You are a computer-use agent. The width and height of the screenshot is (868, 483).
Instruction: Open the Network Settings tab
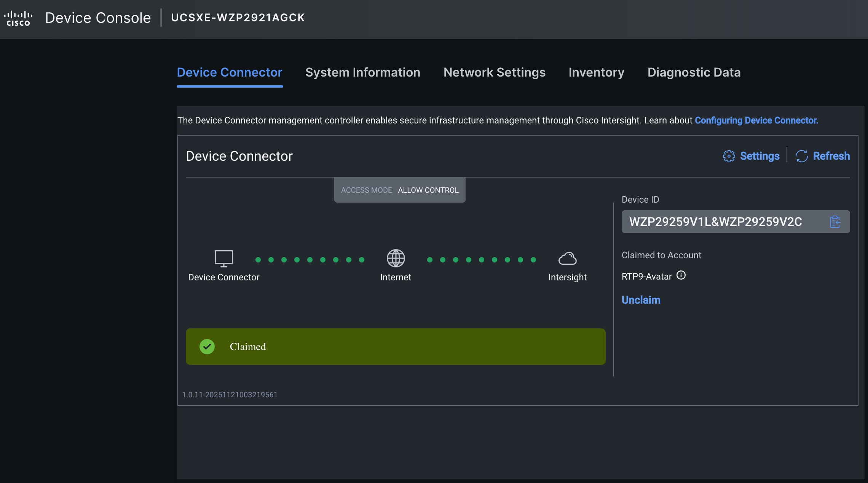point(495,72)
